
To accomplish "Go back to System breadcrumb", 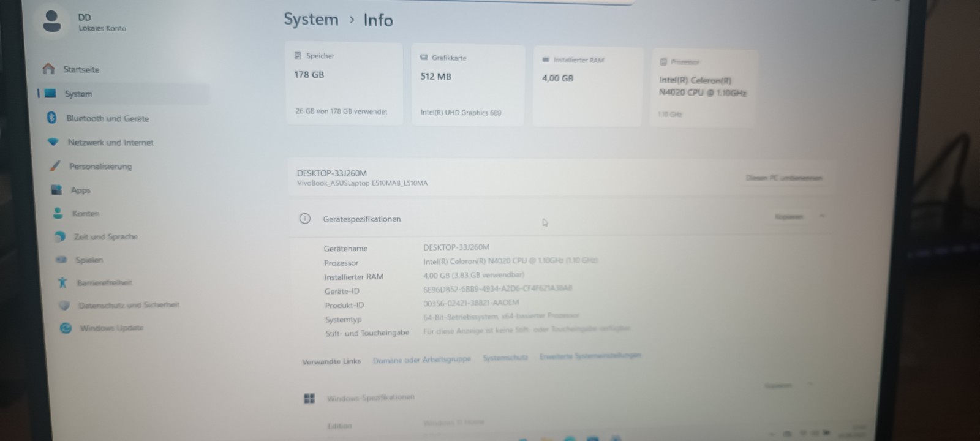I will [x=311, y=20].
